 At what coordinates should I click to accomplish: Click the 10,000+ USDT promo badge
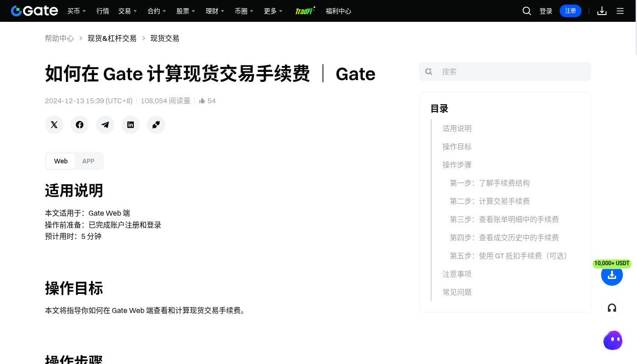click(x=612, y=263)
